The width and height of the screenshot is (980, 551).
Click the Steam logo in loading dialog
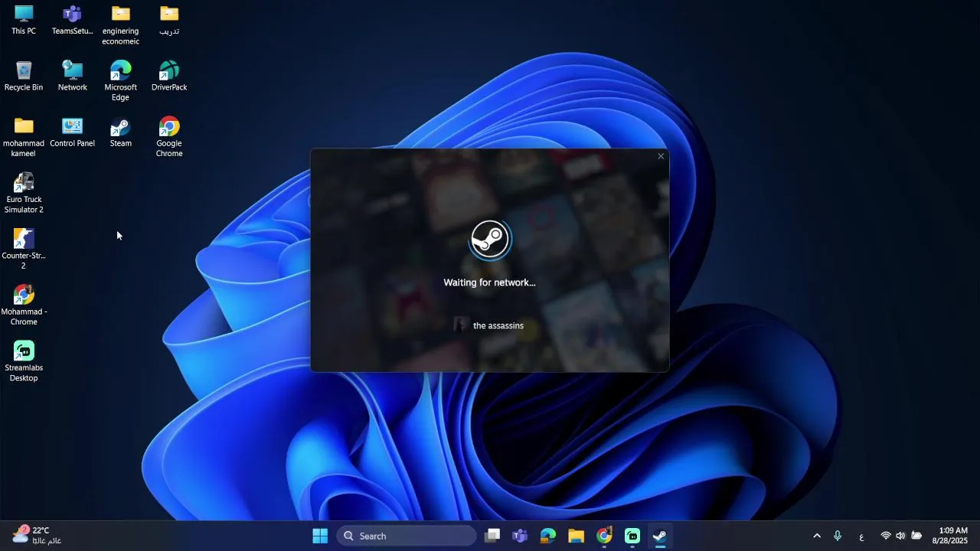490,240
